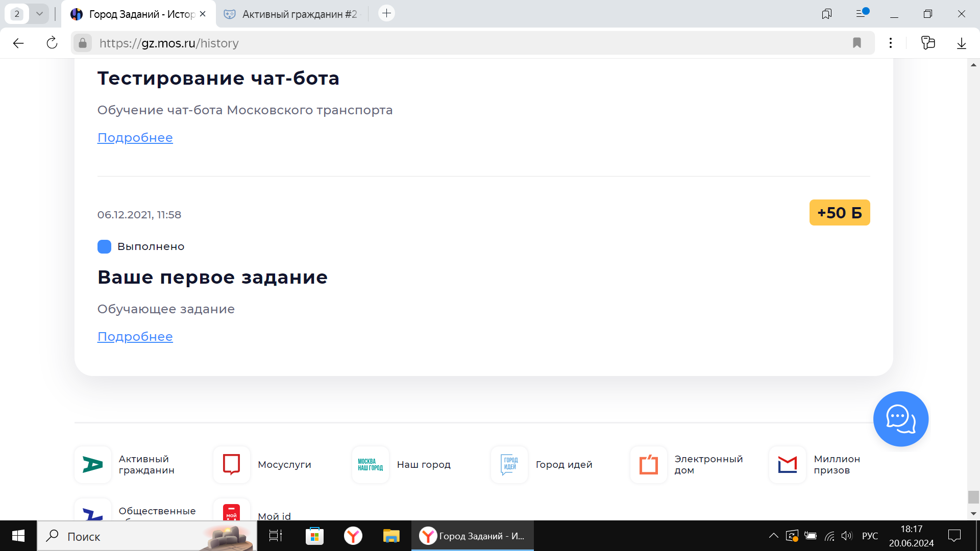Open the Windows Start menu

coord(18,536)
